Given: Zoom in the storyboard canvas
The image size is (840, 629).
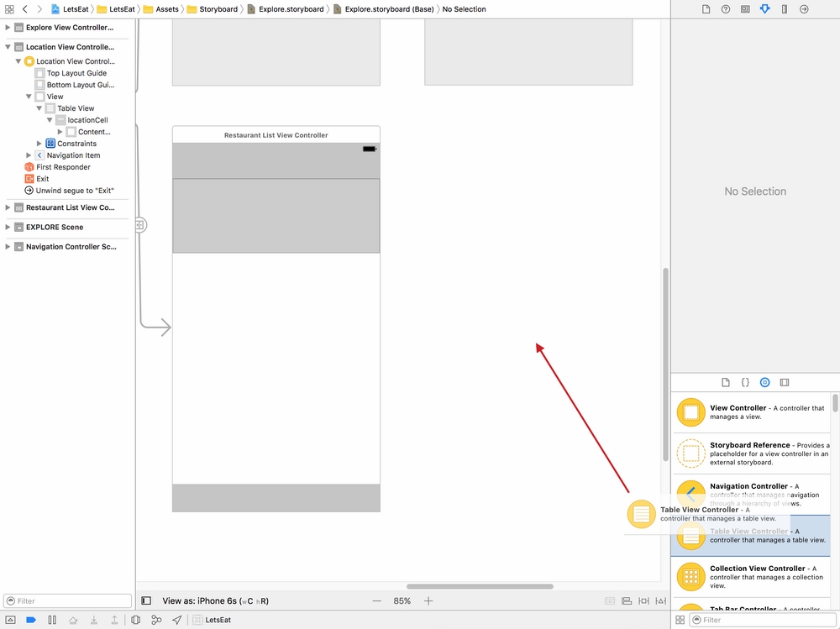Looking at the screenshot, I should coord(428,601).
